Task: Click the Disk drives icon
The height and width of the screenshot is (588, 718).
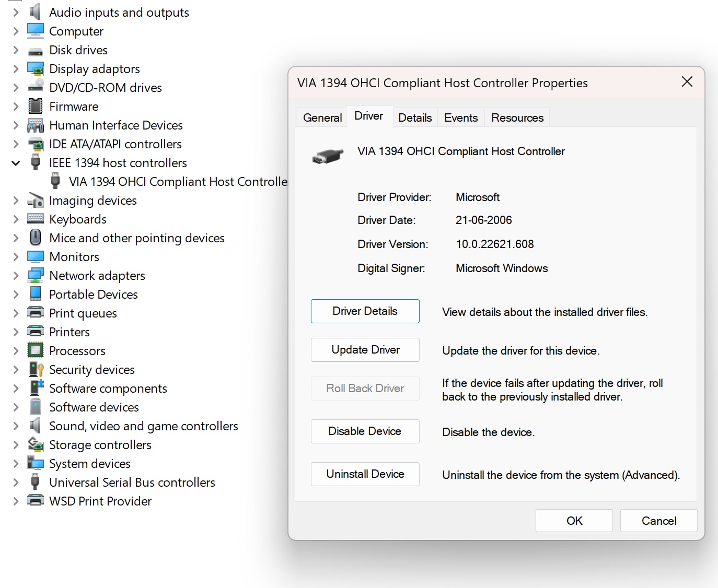Action: click(x=35, y=51)
